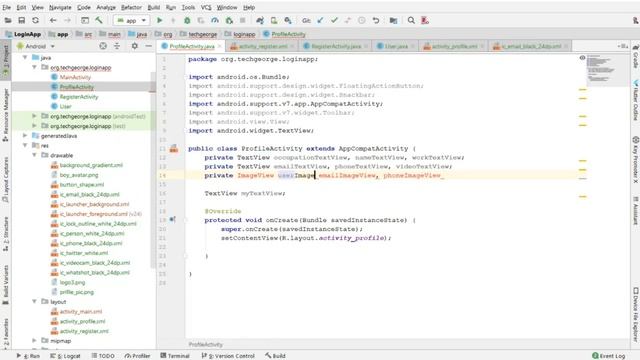The width and height of the screenshot is (640, 360).
Task: Expand the org.techgeorge.loginapp (androidTest) package
Action: [35, 116]
